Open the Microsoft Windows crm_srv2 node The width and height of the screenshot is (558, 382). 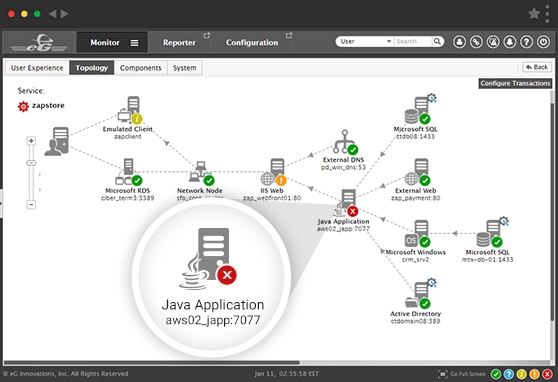(417, 234)
